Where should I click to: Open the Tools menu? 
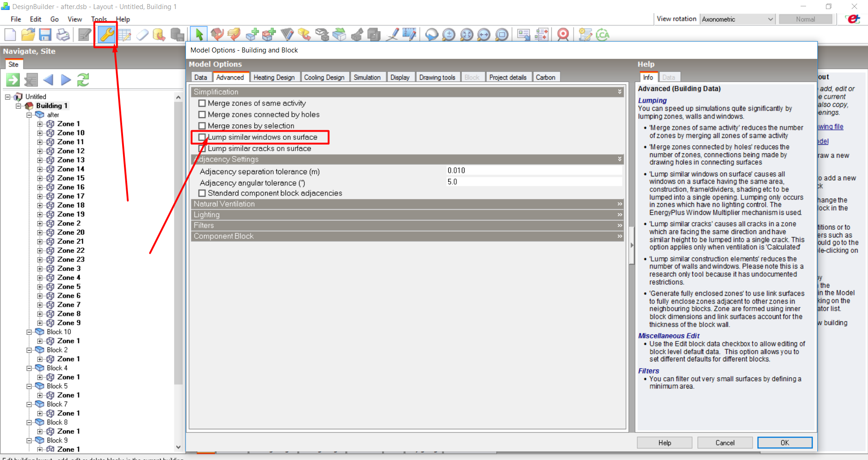[x=99, y=19]
